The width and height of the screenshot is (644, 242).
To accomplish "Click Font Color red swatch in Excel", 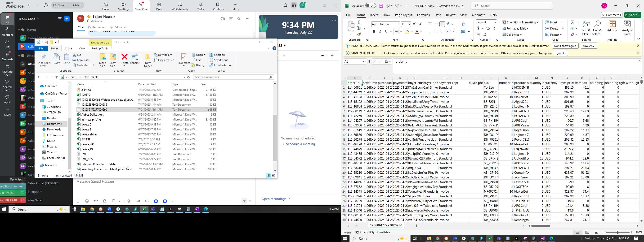I will coord(417,32).
